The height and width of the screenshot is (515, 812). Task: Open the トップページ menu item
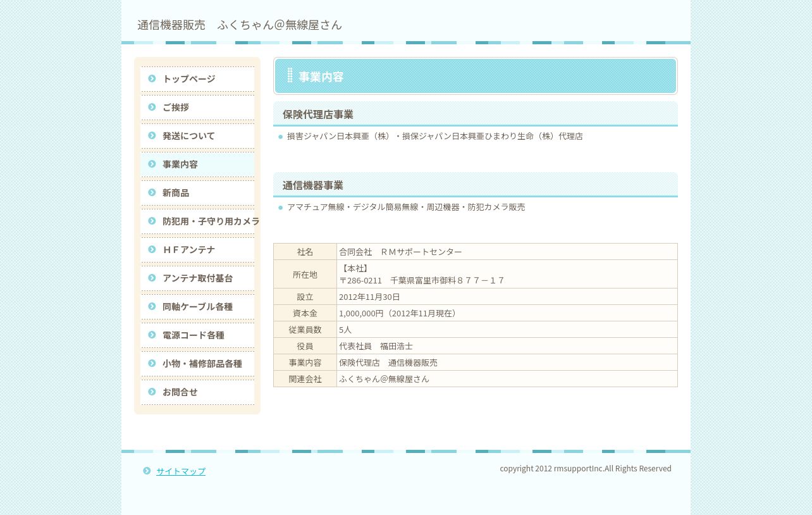197,79
